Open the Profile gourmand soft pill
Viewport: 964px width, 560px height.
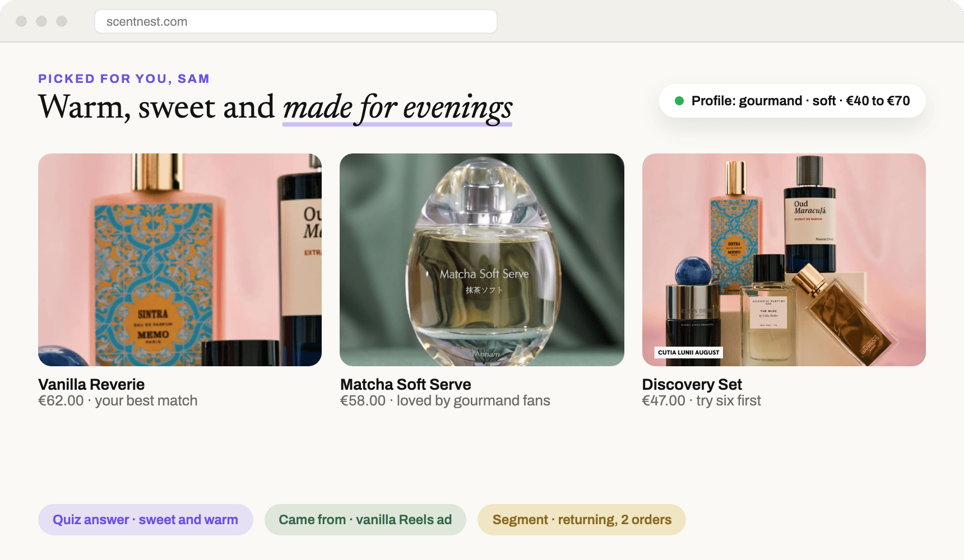tap(792, 101)
